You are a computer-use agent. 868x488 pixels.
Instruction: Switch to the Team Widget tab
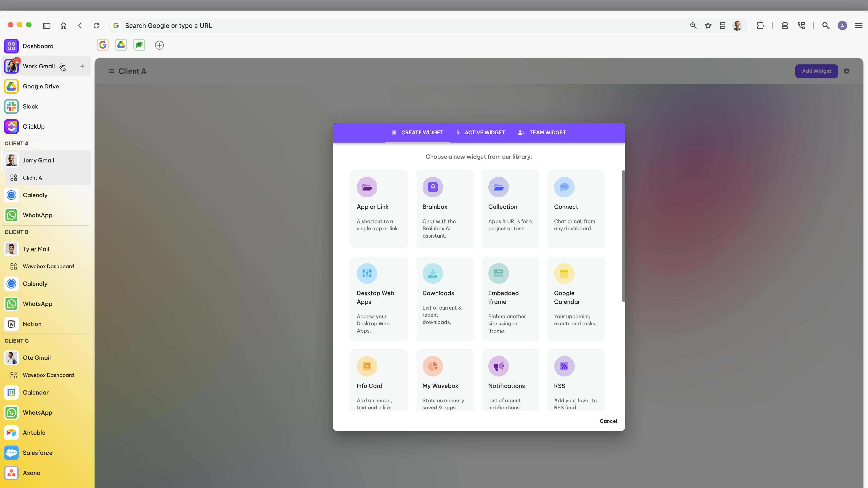coord(542,133)
